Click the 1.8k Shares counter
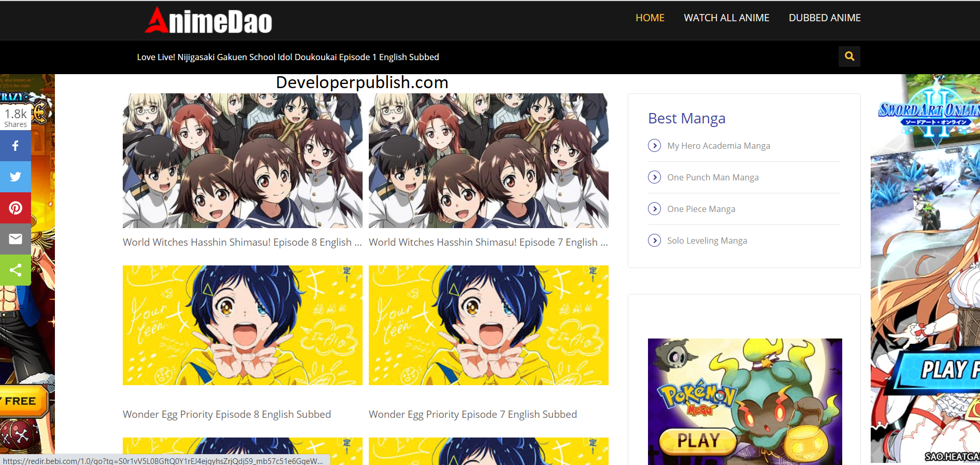The width and height of the screenshot is (980, 465). click(16, 117)
